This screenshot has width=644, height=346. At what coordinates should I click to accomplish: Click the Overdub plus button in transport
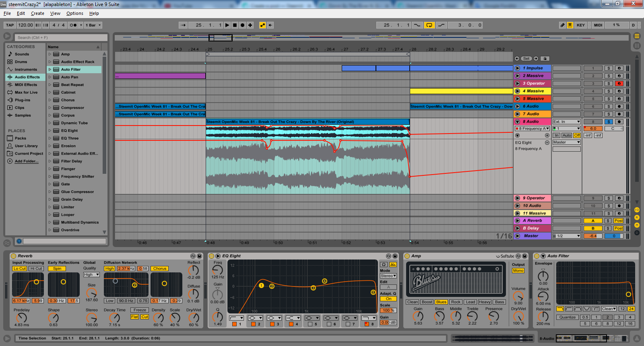tap(250, 25)
